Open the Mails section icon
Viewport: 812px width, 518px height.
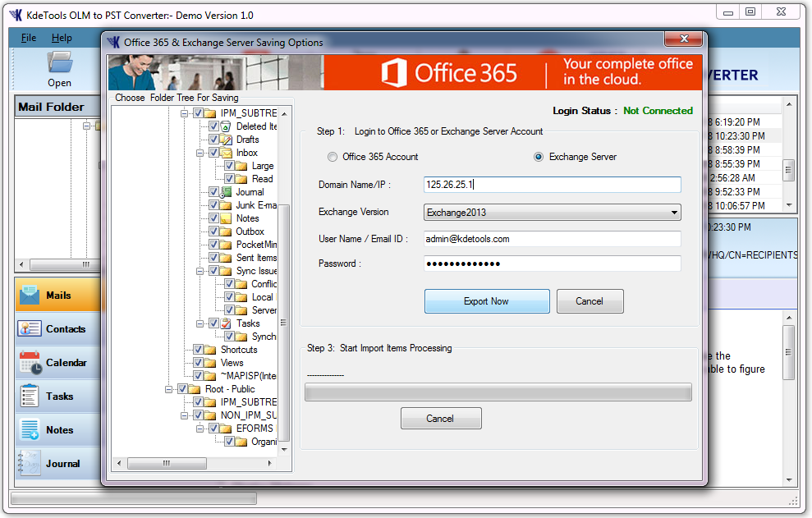click(x=30, y=295)
